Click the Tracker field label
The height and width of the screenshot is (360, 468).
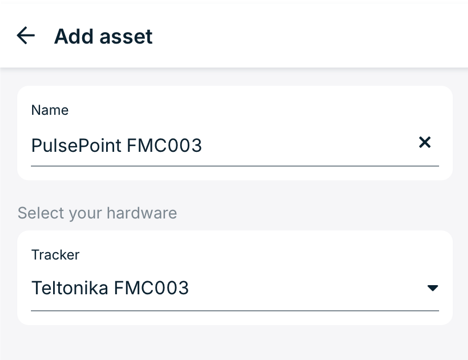(x=55, y=255)
